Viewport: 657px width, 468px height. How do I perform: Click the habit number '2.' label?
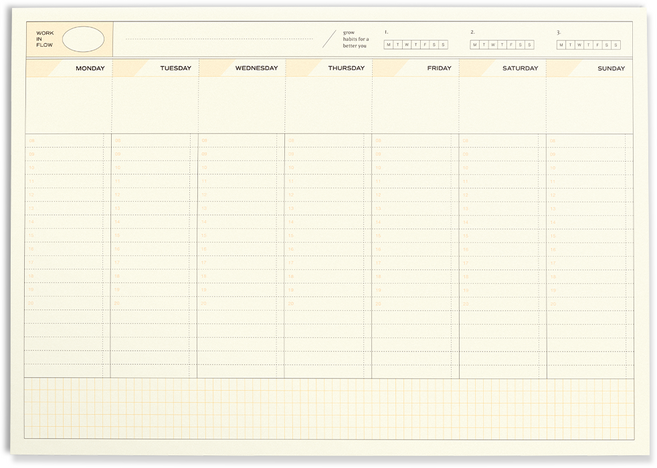pos(473,32)
